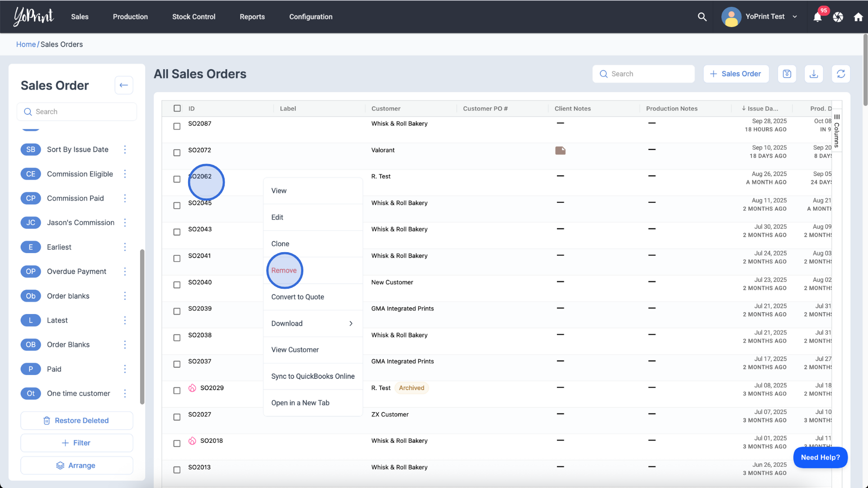This screenshot has width=868, height=488.
Task: Toggle the select-all checkbox in header
Action: coord(177,108)
